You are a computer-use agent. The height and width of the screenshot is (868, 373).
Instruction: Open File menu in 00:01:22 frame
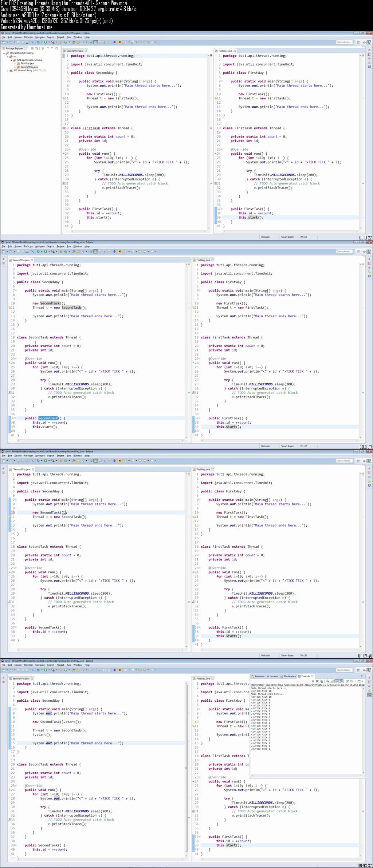click(x=3, y=37)
